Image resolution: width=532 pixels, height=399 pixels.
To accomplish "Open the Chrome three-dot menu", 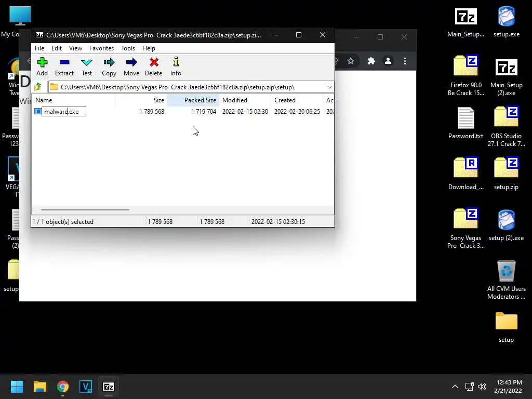I will click(405, 61).
